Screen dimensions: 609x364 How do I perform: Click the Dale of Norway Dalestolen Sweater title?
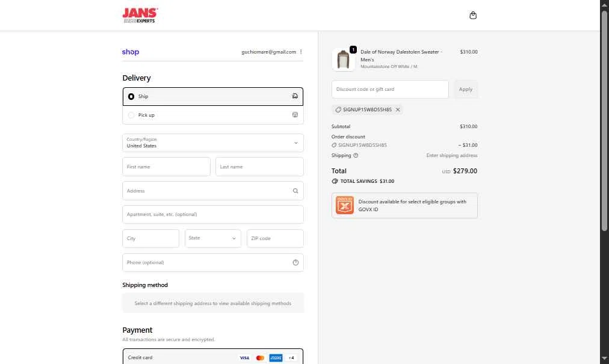pos(401,55)
